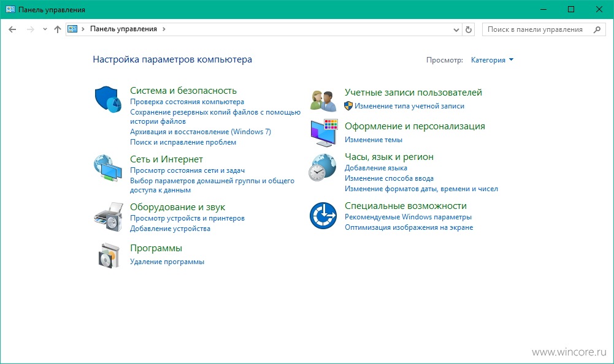
Task: Open the Категория view mode dropdown
Action: [x=492, y=60]
